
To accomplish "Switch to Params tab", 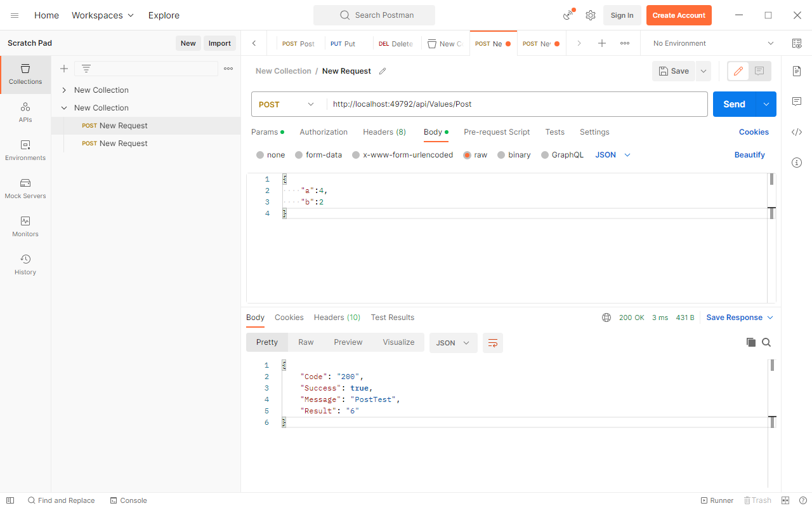I will pos(268,132).
